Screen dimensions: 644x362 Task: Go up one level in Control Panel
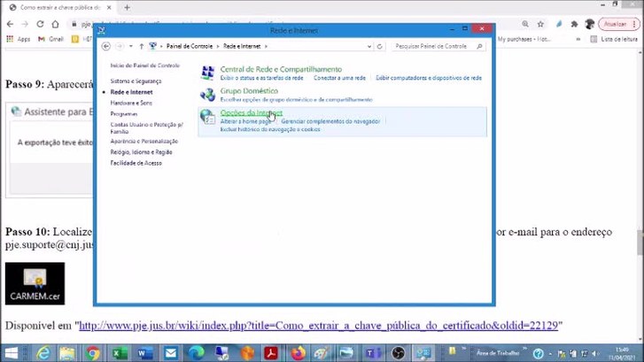click(x=141, y=46)
